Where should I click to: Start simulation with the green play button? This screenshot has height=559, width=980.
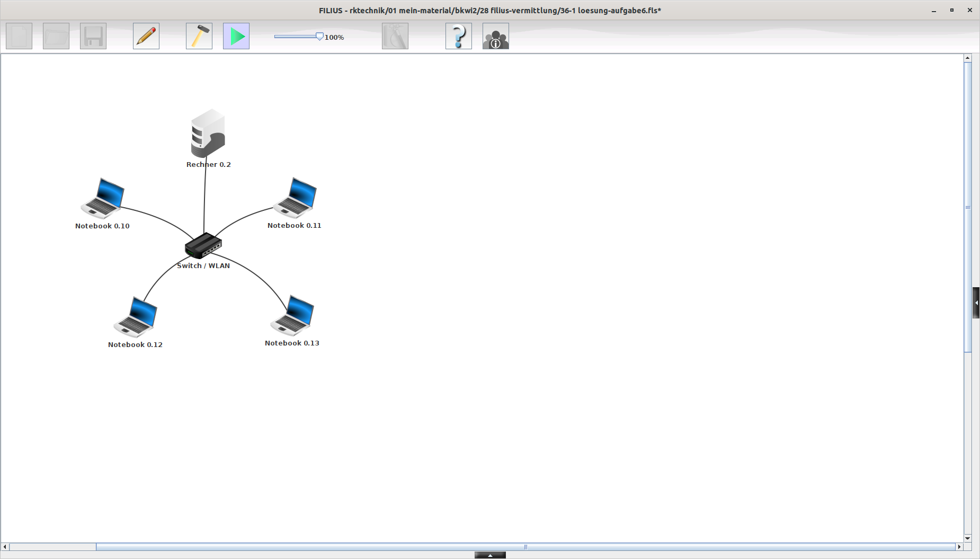coord(236,36)
